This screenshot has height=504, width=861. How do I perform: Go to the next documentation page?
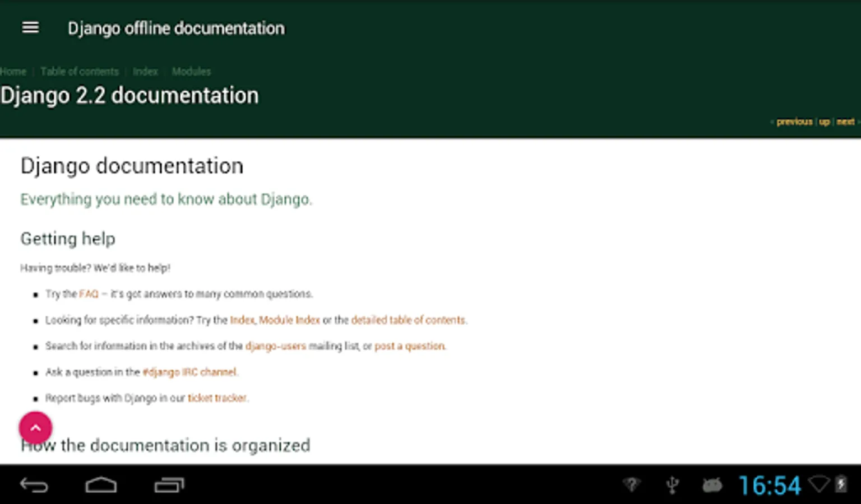pos(845,122)
